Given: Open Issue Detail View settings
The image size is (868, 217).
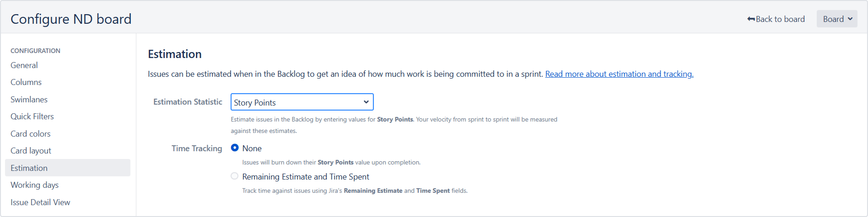Looking at the screenshot, I should point(40,203).
